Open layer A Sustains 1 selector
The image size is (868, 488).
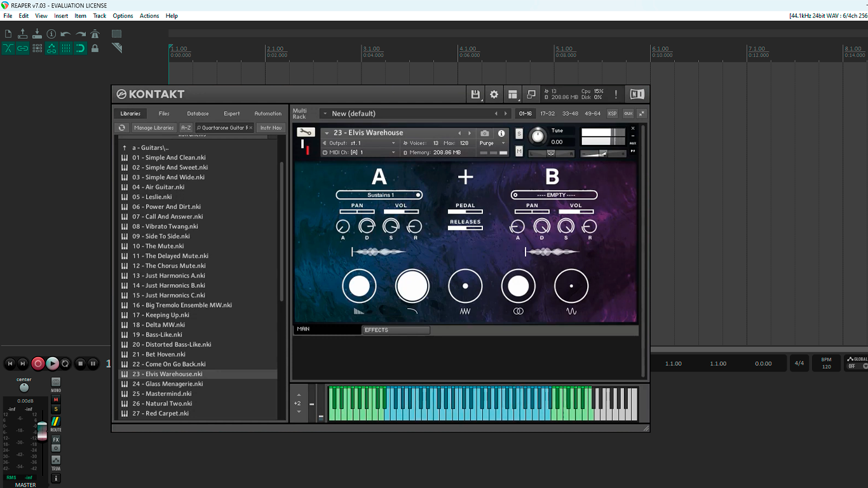[x=379, y=195]
